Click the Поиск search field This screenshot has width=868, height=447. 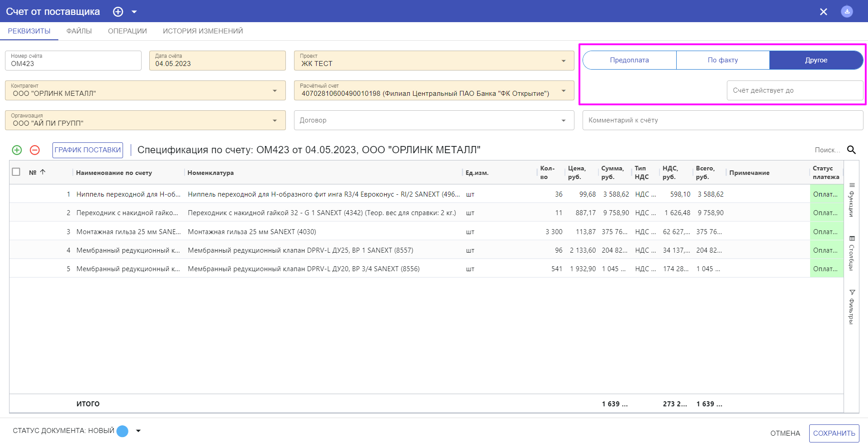pyautogui.click(x=827, y=150)
